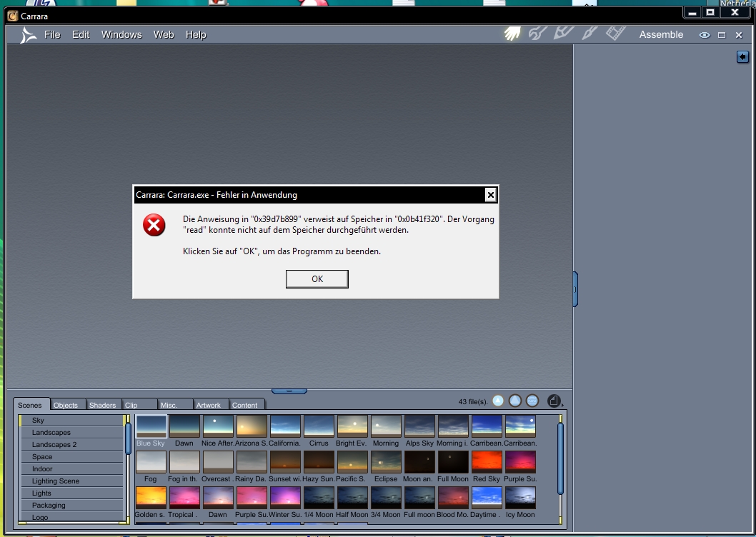
Task: Select the Sky category
Action: tap(71, 421)
